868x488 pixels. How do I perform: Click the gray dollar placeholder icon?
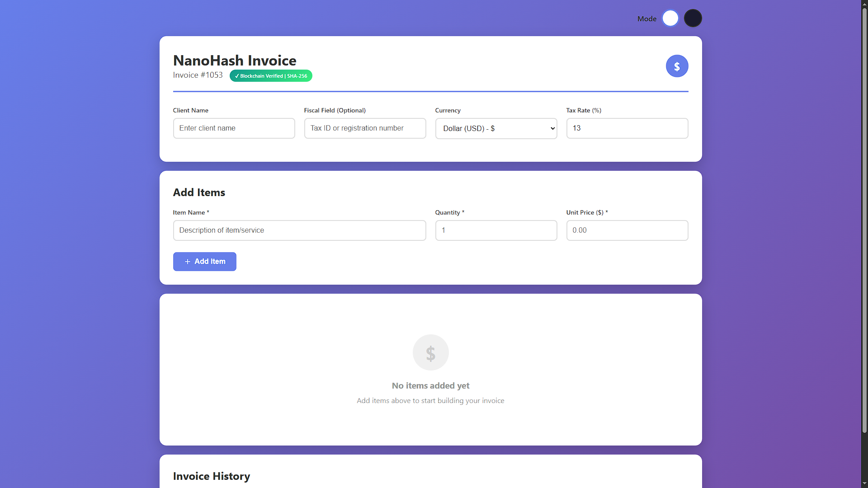coord(430,352)
